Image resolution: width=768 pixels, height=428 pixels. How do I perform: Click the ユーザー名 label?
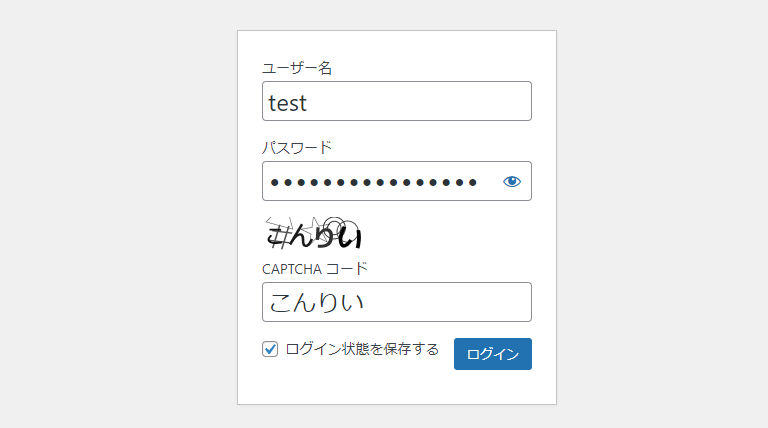(296, 68)
